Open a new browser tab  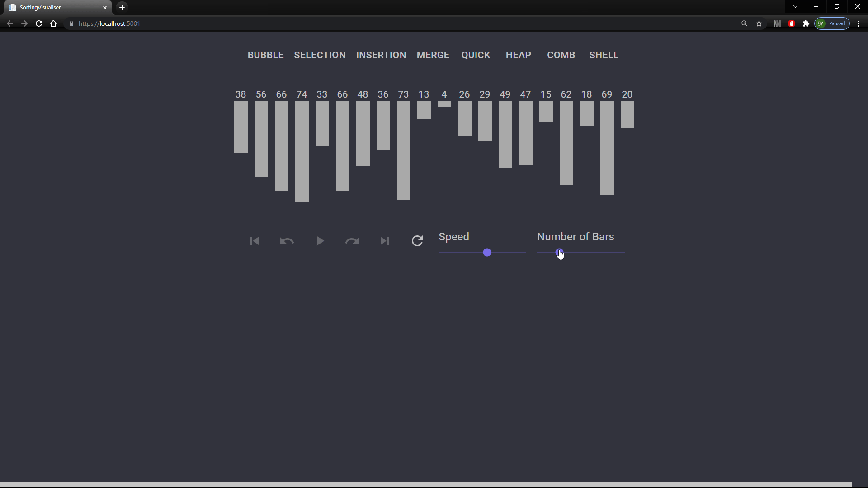tap(122, 8)
